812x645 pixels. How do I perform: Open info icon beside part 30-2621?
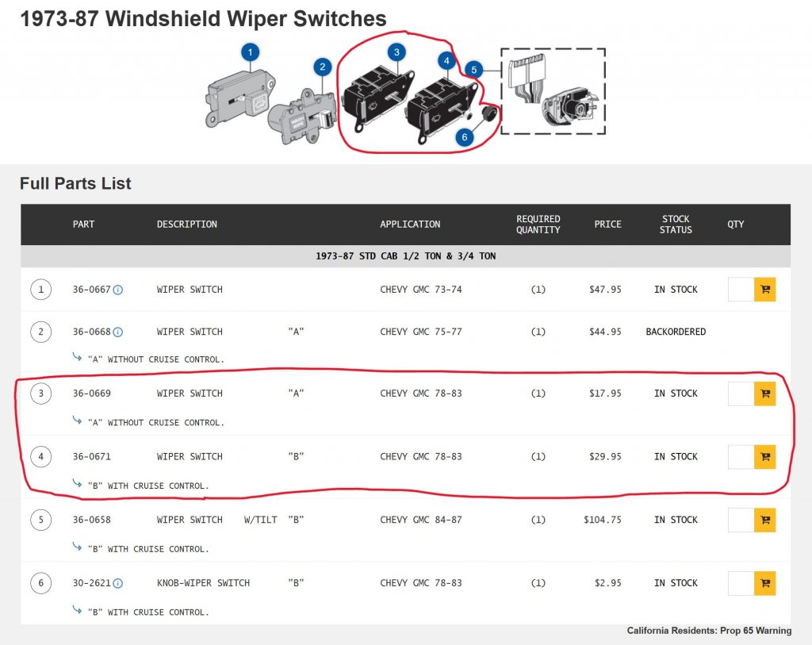(118, 583)
